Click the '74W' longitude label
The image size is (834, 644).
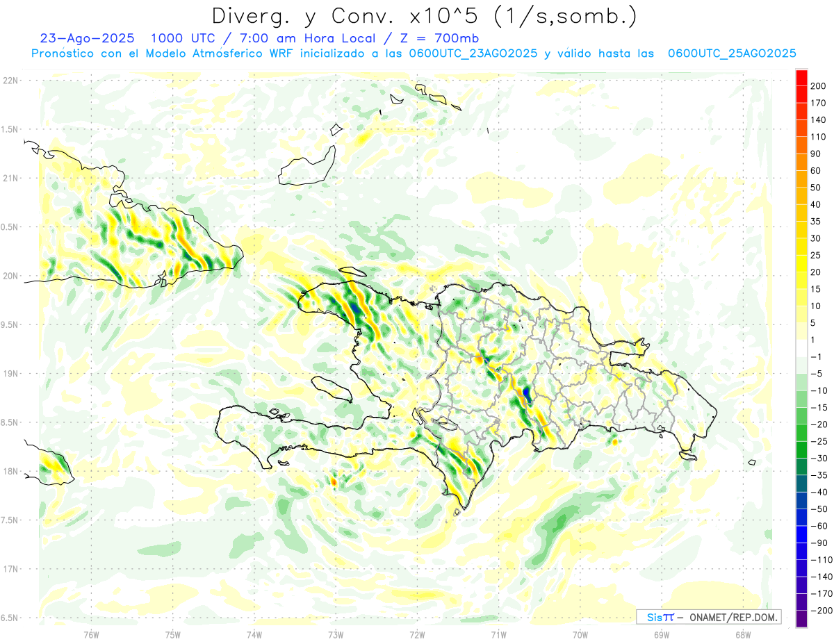254,635
